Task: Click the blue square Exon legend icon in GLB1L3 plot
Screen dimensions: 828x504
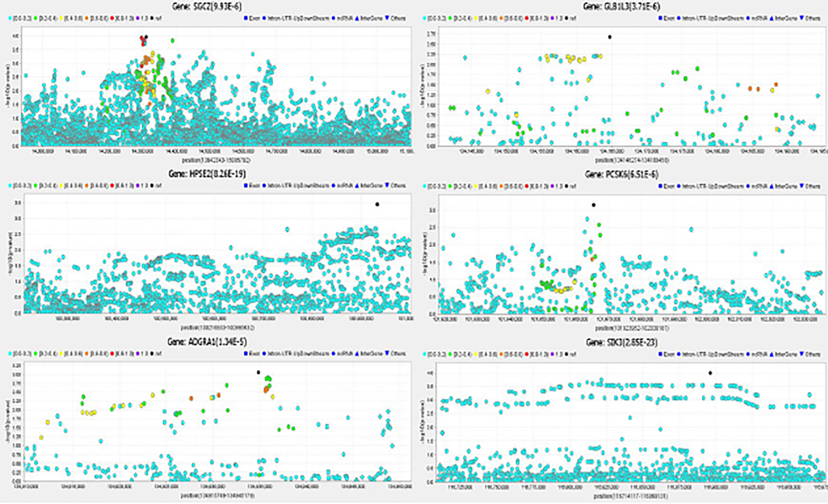Action: point(660,18)
